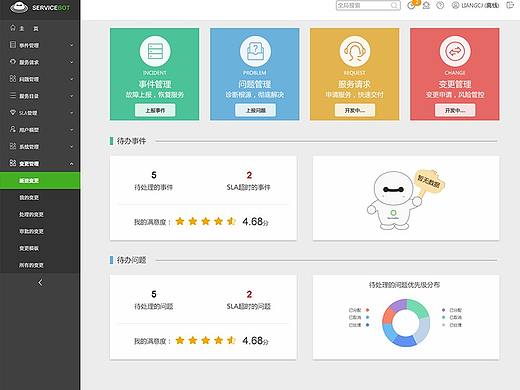Click the Change arrows icon
Screen dimensions: 520x390
455,51
